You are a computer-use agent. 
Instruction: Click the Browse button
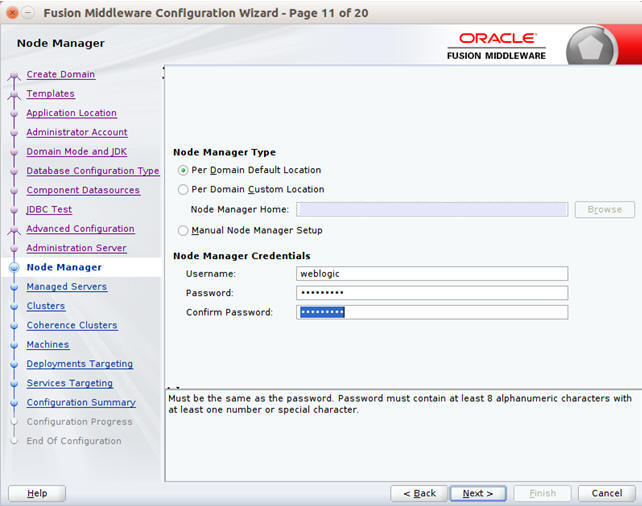[605, 210]
